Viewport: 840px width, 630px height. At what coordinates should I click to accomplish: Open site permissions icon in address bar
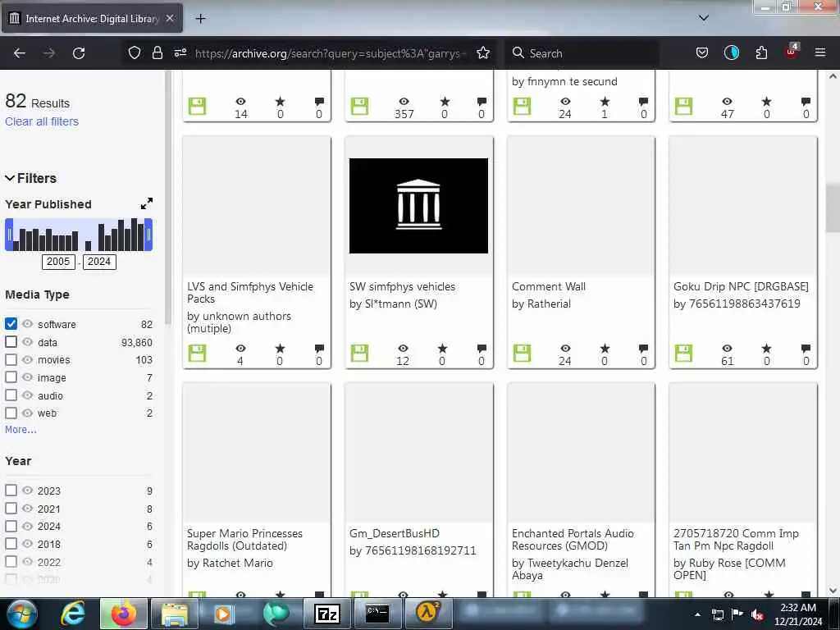pos(180,53)
